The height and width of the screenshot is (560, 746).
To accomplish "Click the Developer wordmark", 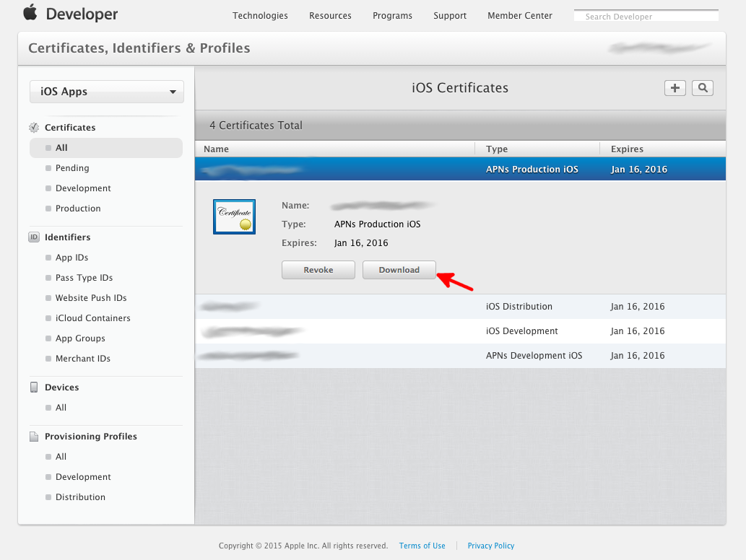I will click(82, 14).
